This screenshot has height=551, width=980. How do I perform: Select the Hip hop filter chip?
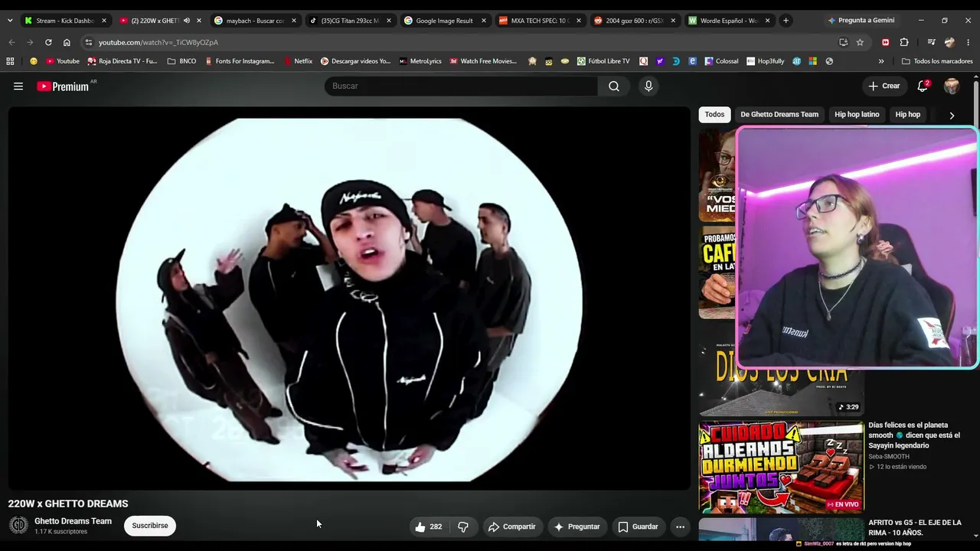click(908, 115)
